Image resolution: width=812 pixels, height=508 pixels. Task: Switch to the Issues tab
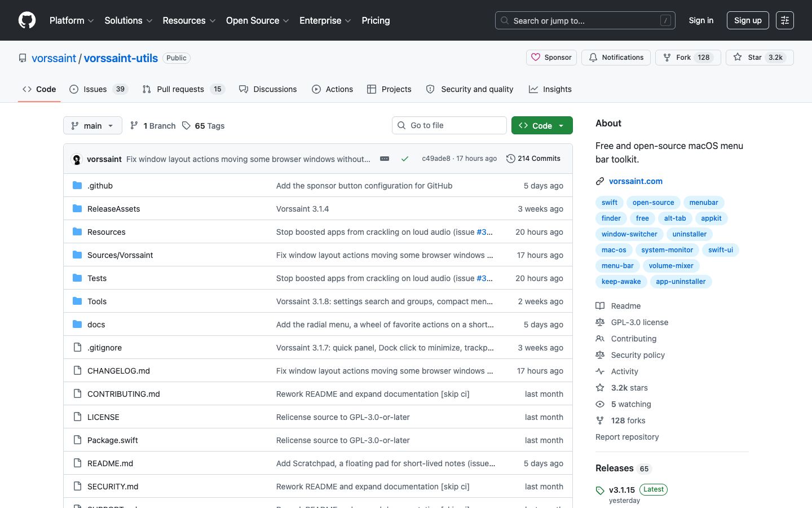point(99,89)
